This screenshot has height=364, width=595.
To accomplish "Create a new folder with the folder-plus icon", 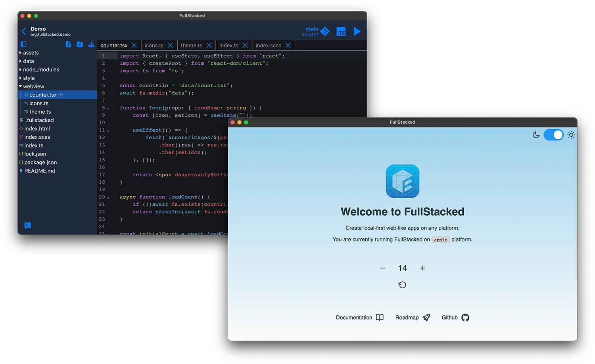I will pyautogui.click(x=80, y=44).
